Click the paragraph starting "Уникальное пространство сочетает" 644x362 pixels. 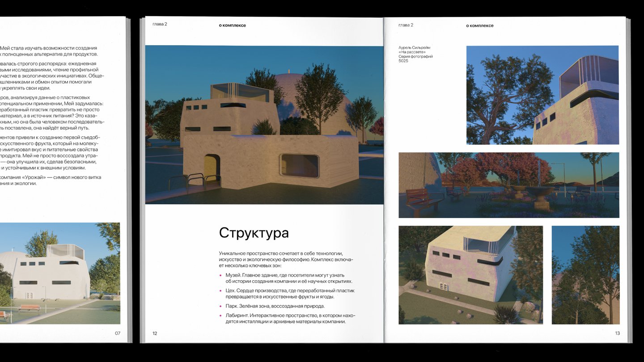(x=286, y=260)
